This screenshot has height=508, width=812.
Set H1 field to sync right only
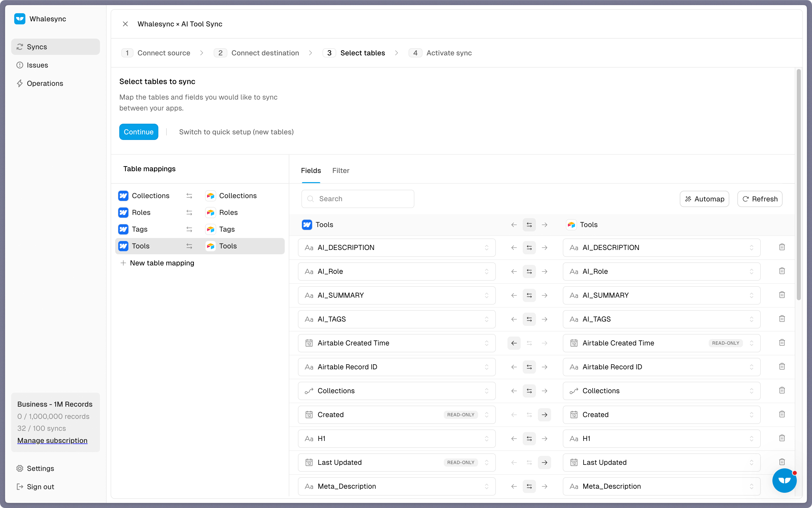coord(545,438)
